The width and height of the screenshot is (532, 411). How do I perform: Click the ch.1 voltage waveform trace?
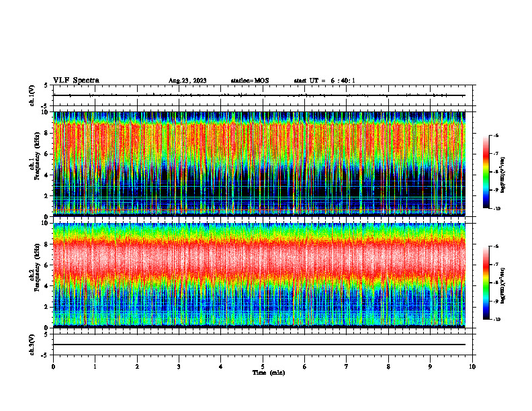click(259, 95)
